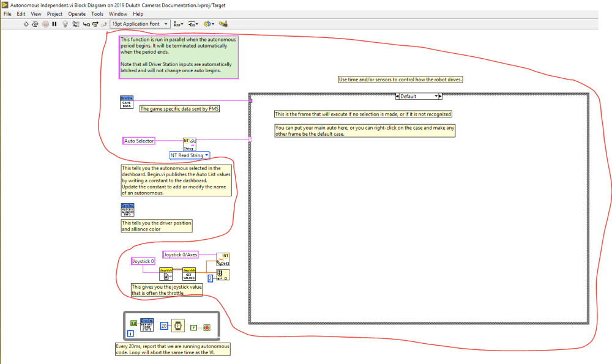Toggle the False boolean constant near stop

(x=193, y=327)
